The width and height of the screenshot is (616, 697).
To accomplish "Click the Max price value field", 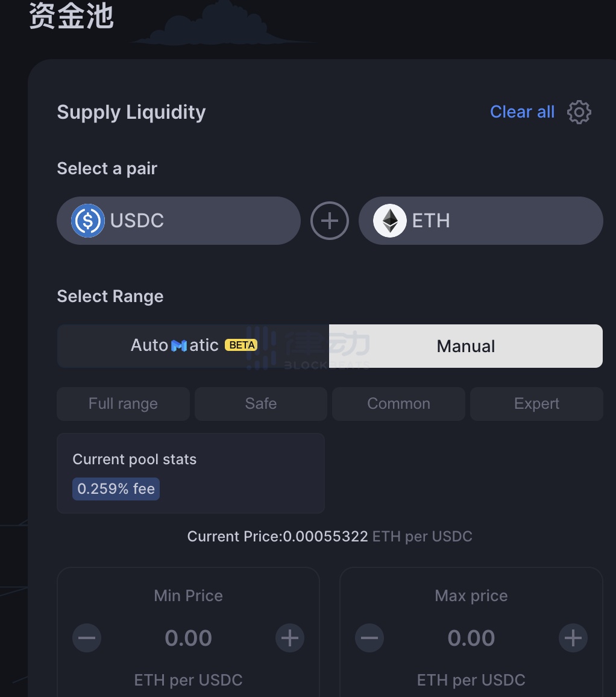I will [471, 638].
